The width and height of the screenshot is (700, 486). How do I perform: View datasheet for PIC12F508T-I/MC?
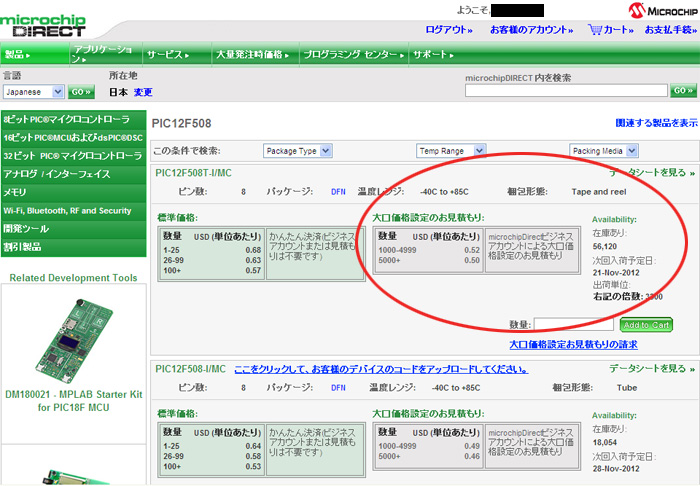[x=652, y=173]
